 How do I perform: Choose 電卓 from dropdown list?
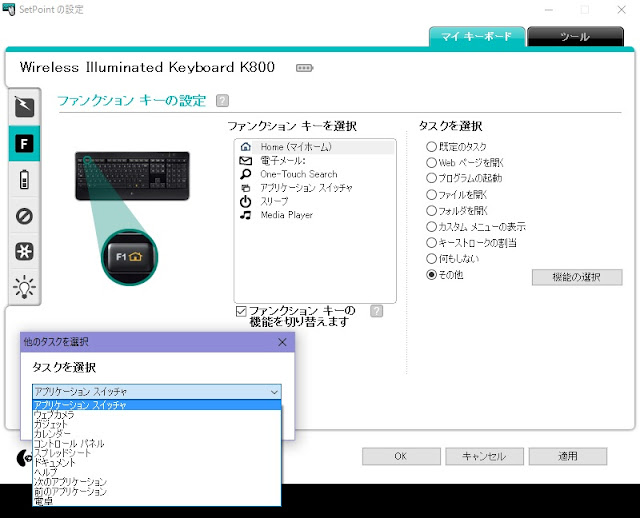[x=157, y=501]
